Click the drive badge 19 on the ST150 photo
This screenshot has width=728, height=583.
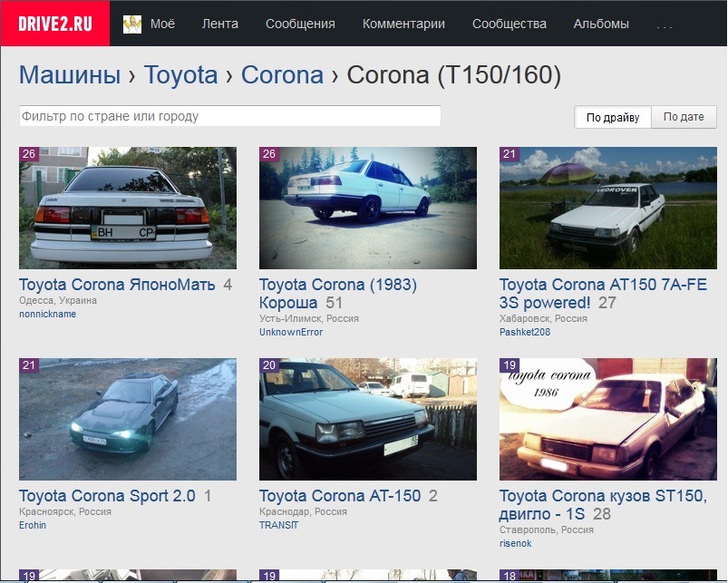(x=509, y=365)
